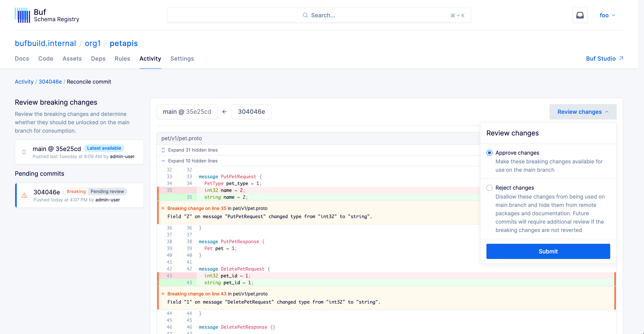Open the foo user account dropdown
This screenshot has height=334, width=644.
coord(608,15)
